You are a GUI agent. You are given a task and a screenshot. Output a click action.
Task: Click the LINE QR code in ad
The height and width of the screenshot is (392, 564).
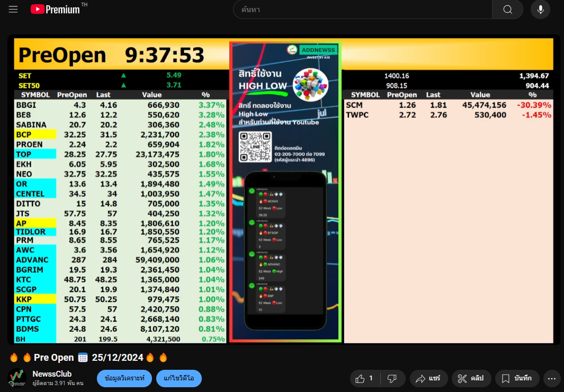pyautogui.click(x=255, y=147)
